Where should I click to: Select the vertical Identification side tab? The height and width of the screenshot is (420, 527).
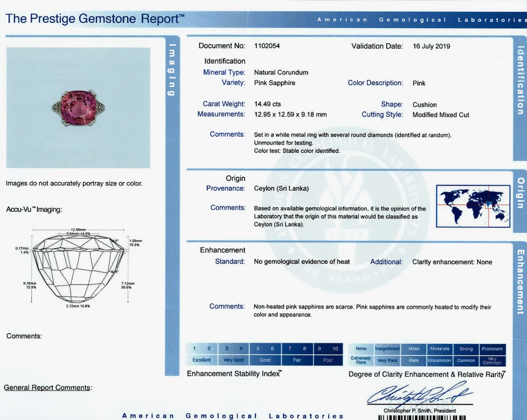click(x=520, y=79)
